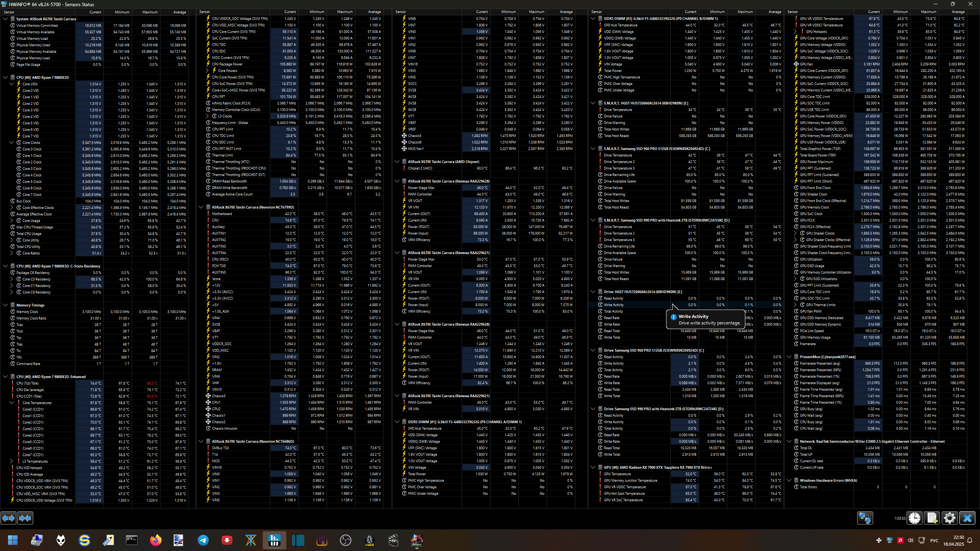
Task: Click the Maximum column header
Action: pos(150,12)
